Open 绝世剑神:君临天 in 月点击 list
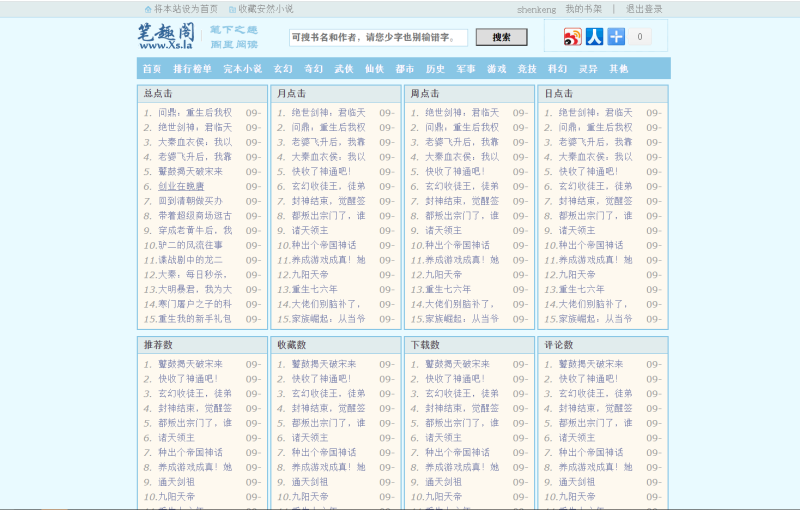800x510 pixels. (x=329, y=113)
